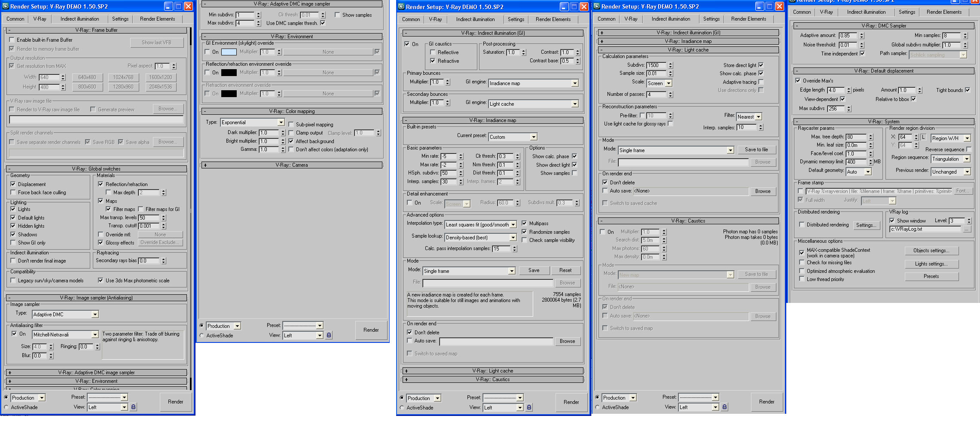The image size is (980, 440).
Task: Expand the V-Ray:: Camera rollout
Action: point(292,165)
